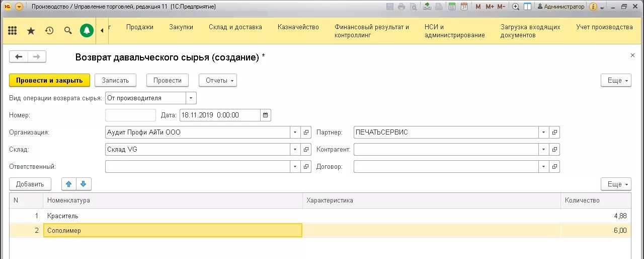The image size is (644, 259).
Task: Click the 1C main menu dropdown icon
Action: [19, 7]
